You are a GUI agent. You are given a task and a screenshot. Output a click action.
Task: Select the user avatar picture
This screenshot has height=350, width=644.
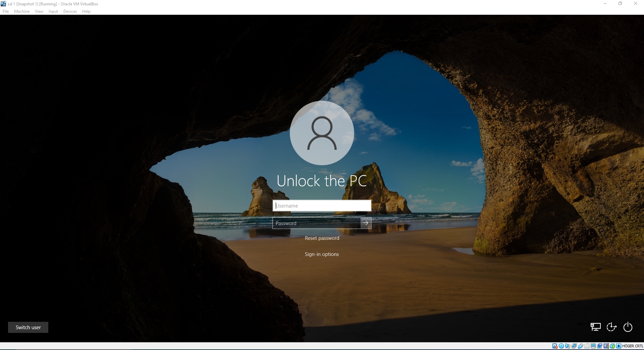pos(322,133)
